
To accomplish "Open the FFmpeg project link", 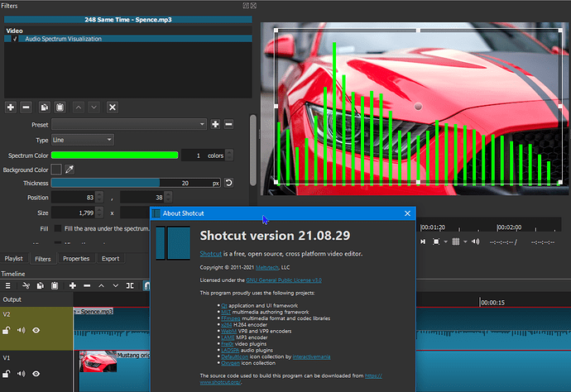I will tap(231, 318).
